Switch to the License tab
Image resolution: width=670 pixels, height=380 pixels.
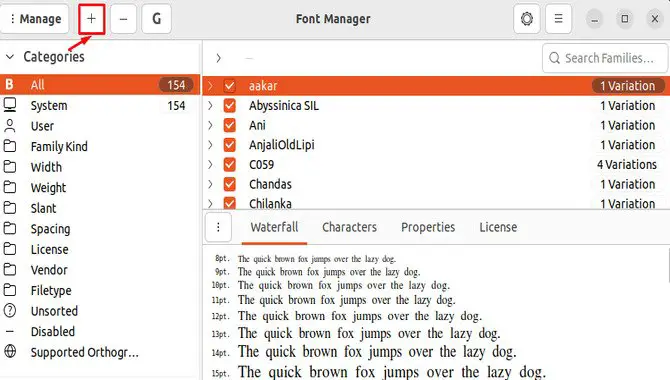498,227
